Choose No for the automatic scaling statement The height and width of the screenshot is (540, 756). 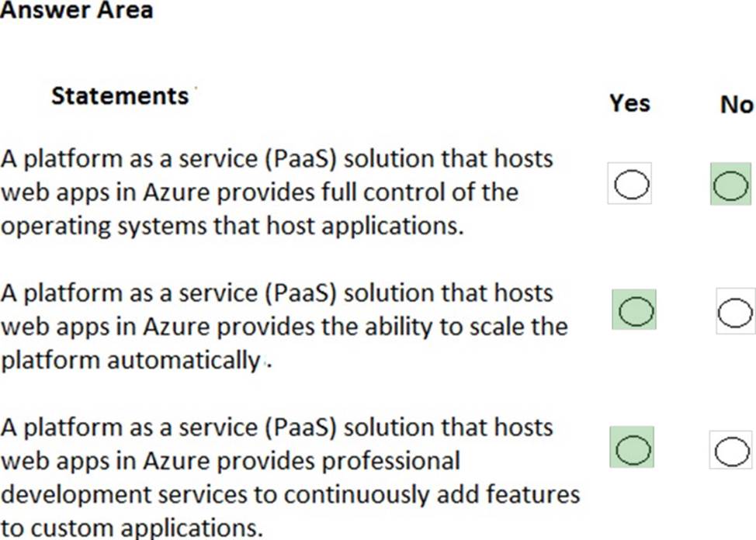coord(734,312)
